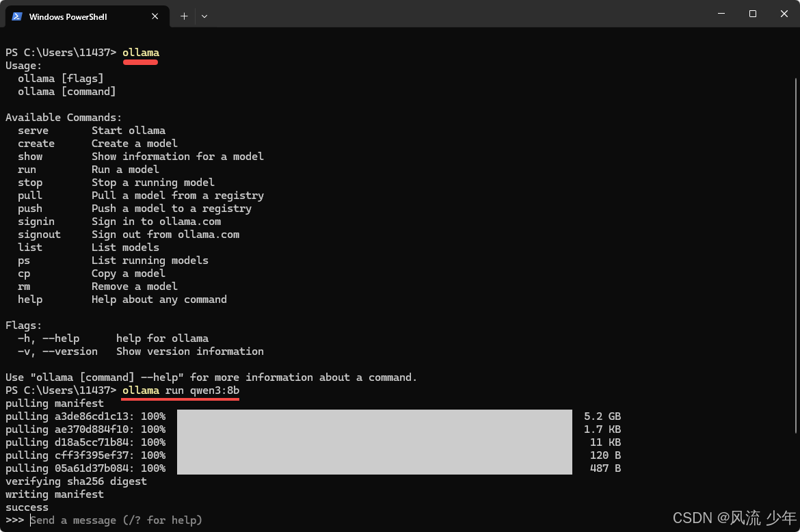Click 'Sign in to ollama.com' description
The width and height of the screenshot is (800, 532).
pyautogui.click(x=156, y=222)
